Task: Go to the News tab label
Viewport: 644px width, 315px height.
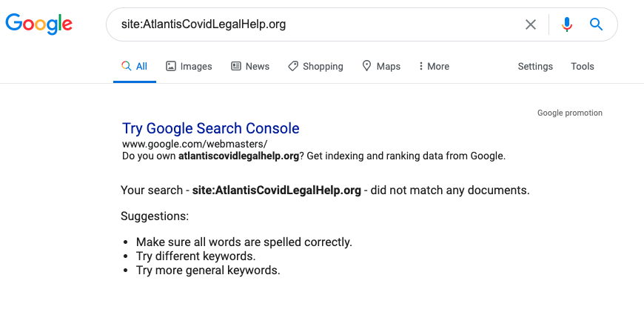Action: coord(258,66)
